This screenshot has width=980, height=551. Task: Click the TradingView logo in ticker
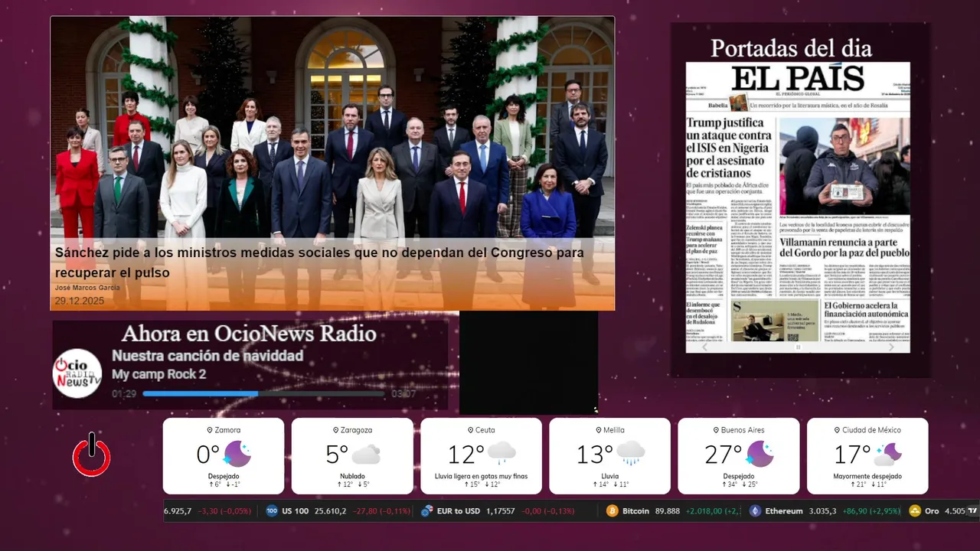(x=972, y=511)
